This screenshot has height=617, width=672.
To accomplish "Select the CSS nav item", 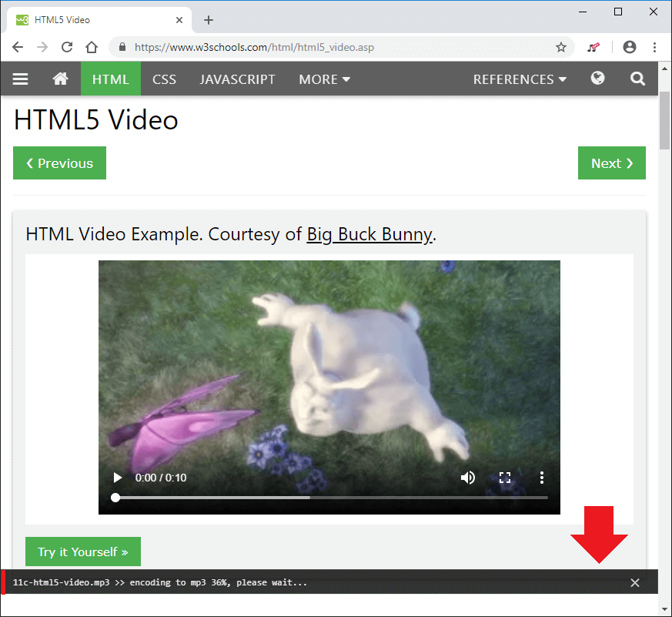I will click(164, 79).
